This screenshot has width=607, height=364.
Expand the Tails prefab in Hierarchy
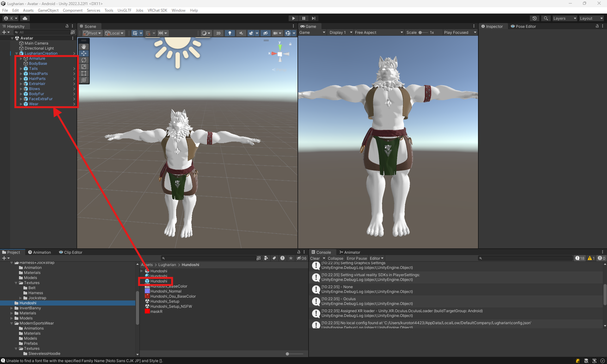coord(21,69)
